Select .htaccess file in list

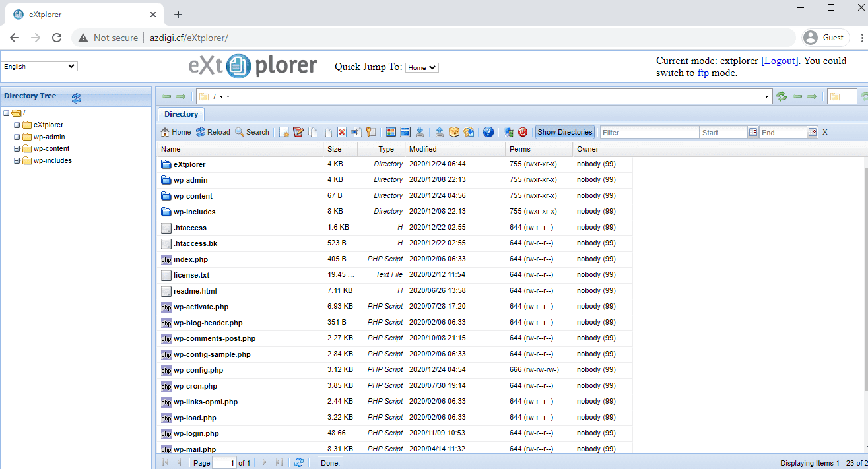click(x=190, y=228)
